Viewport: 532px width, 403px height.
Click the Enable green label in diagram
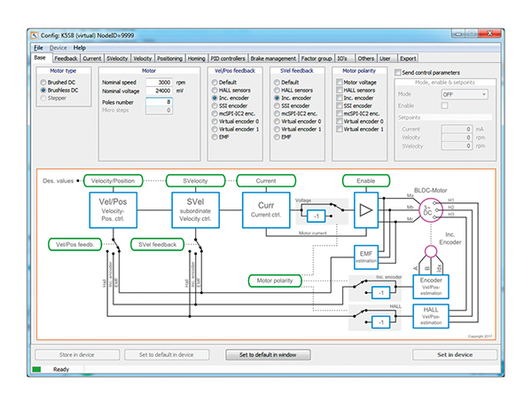365,181
